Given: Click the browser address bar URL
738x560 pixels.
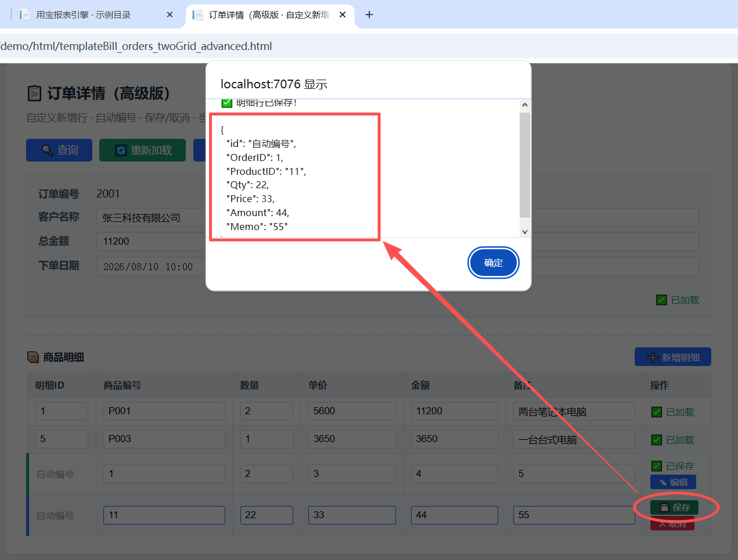Looking at the screenshot, I should (136, 46).
